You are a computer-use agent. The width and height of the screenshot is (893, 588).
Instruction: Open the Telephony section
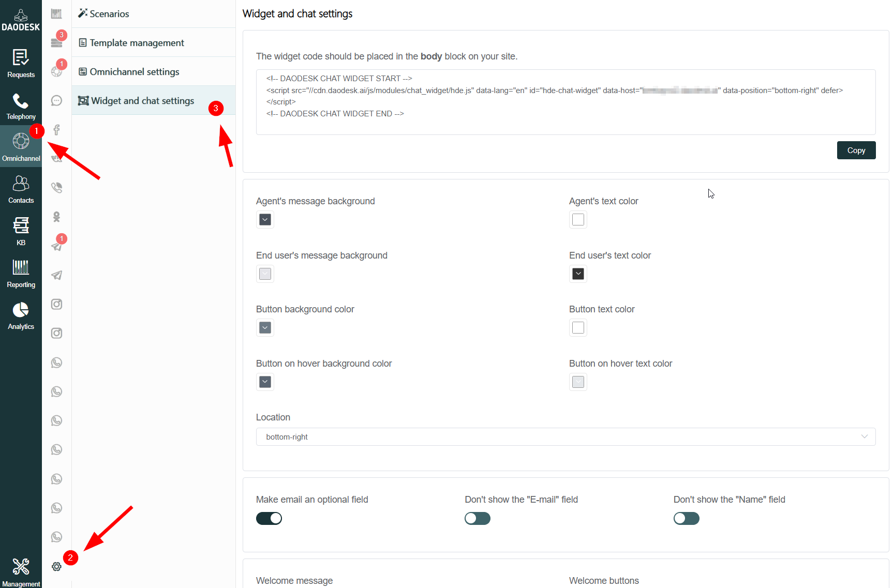21,105
